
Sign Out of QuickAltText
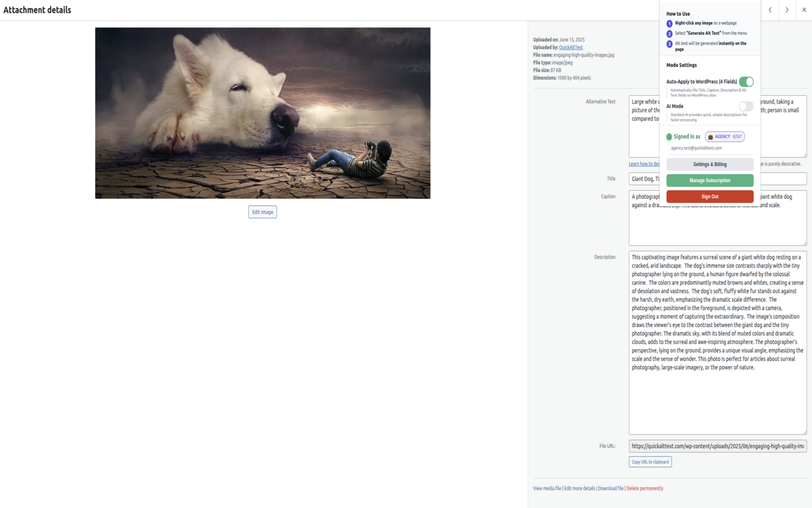pyautogui.click(x=710, y=197)
